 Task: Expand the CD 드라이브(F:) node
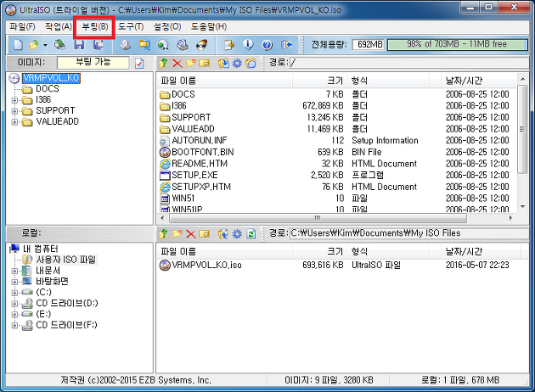click(14, 326)
